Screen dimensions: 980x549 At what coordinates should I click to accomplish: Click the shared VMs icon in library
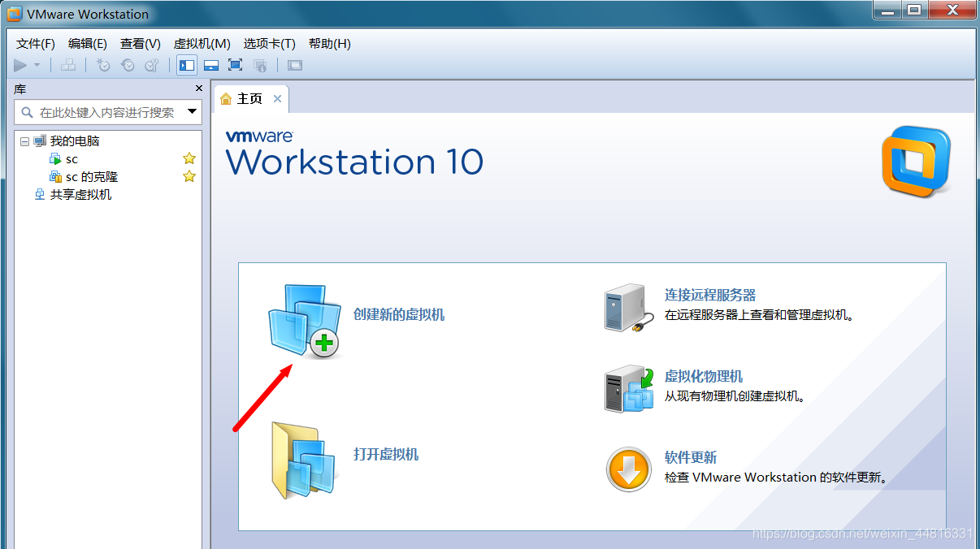[x=40, y=195]
